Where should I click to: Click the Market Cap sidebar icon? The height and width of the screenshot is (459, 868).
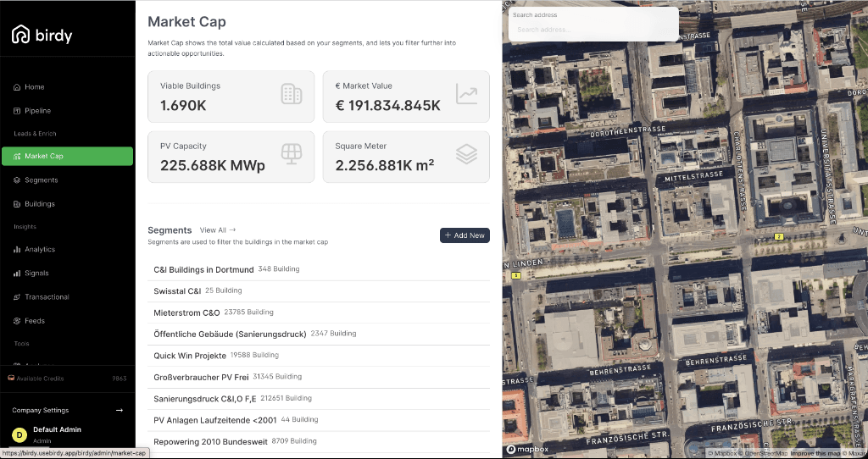[17, 156]
